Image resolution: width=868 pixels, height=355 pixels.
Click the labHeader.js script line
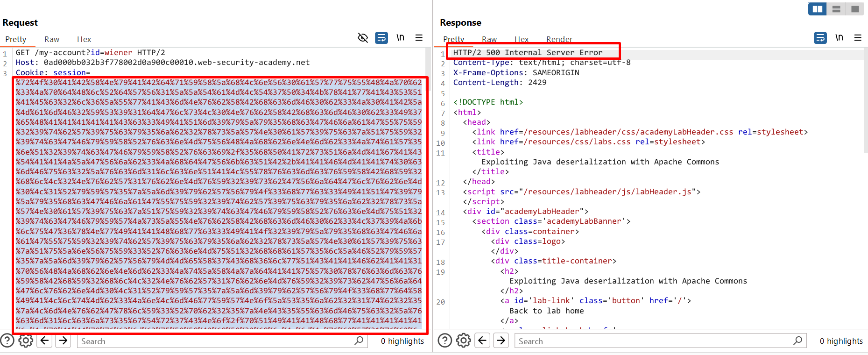point(581,192)
